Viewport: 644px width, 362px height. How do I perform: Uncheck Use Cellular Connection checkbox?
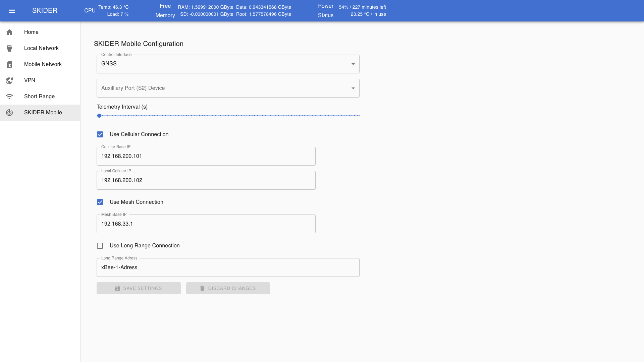[x=100, y=134]
